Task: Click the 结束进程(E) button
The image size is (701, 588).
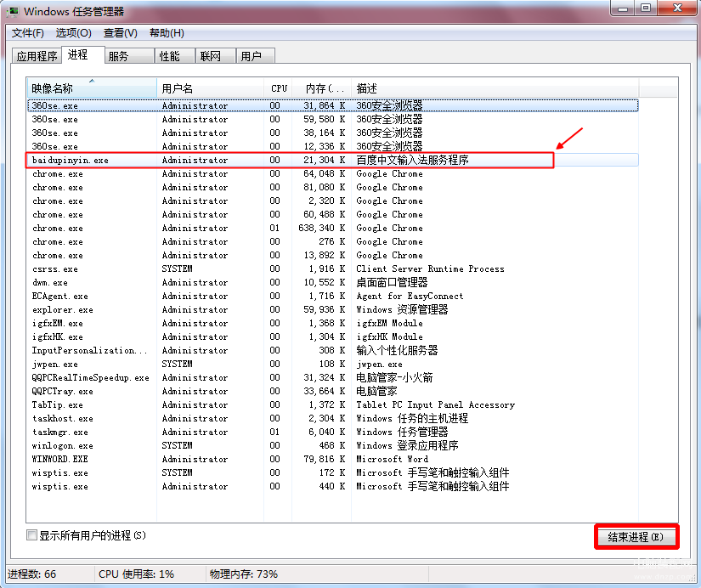Action: coord(636,537)
